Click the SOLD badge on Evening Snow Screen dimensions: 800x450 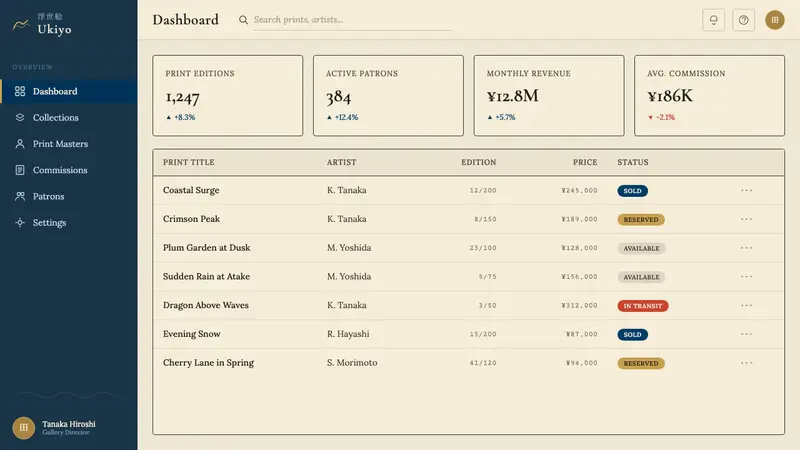point(632,335)
